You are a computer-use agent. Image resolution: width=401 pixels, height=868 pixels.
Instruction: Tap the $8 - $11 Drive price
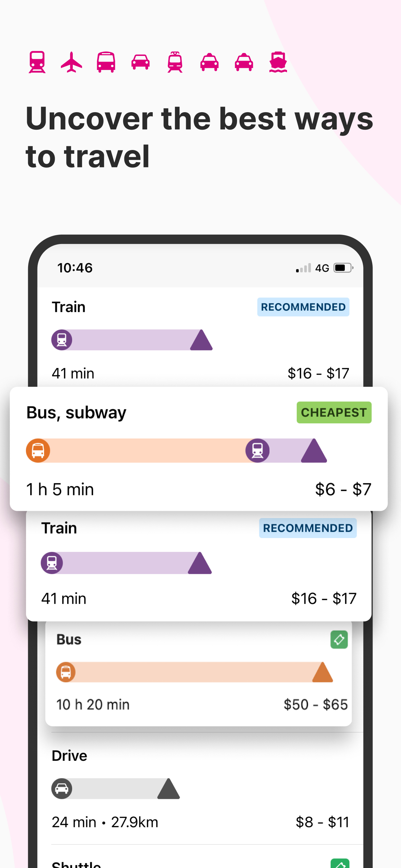click(x=322, y=822)
